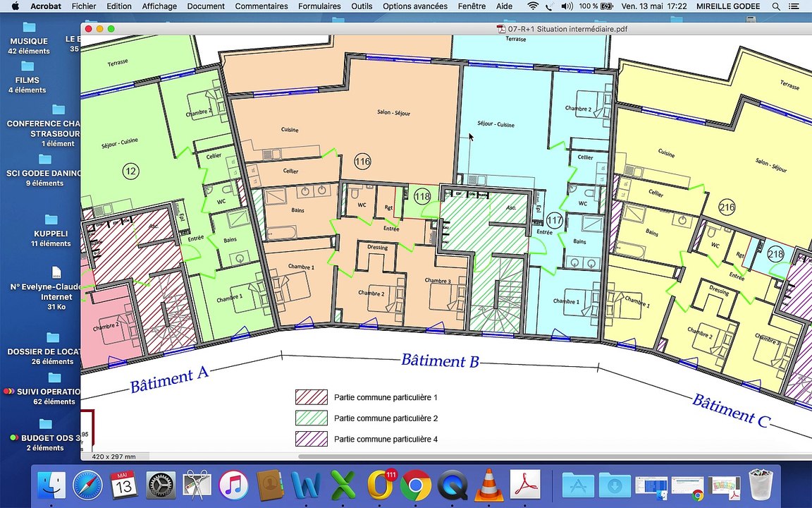Open the Downloads stack in Dock

click(615, 485)
